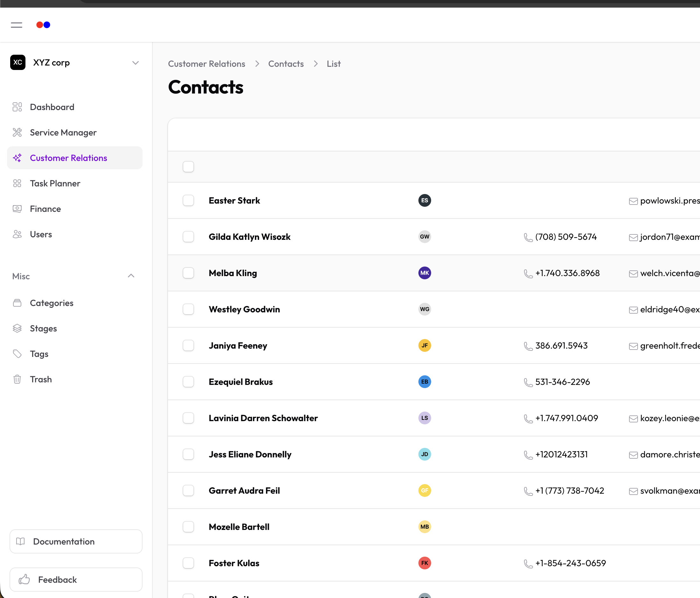
Task: Toggle the hamburger sidebar menu icon
Action: point(17,25)
